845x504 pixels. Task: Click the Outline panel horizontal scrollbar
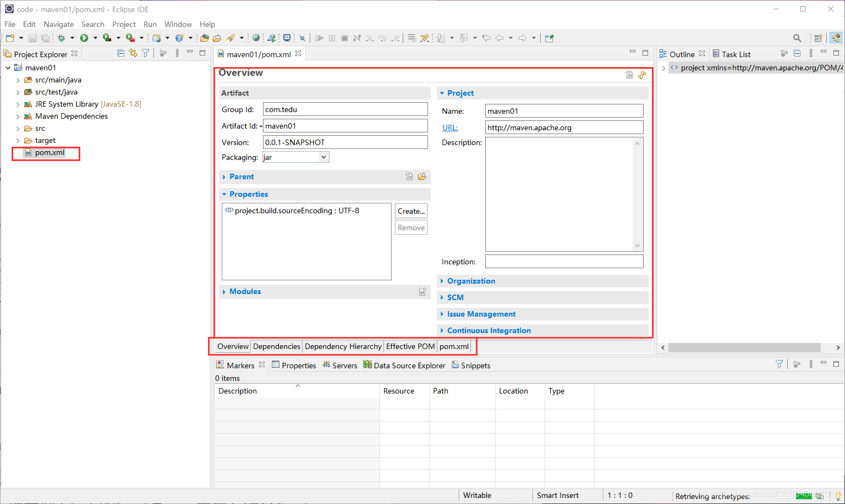tap(744, 347)
